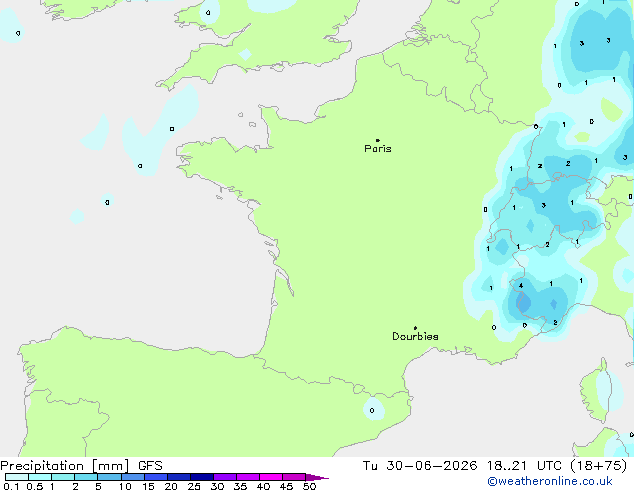Click the '18..21 UTC' time range text
Image resolution: width=634 pixels, height=490 pixels.
click(524, 466)
